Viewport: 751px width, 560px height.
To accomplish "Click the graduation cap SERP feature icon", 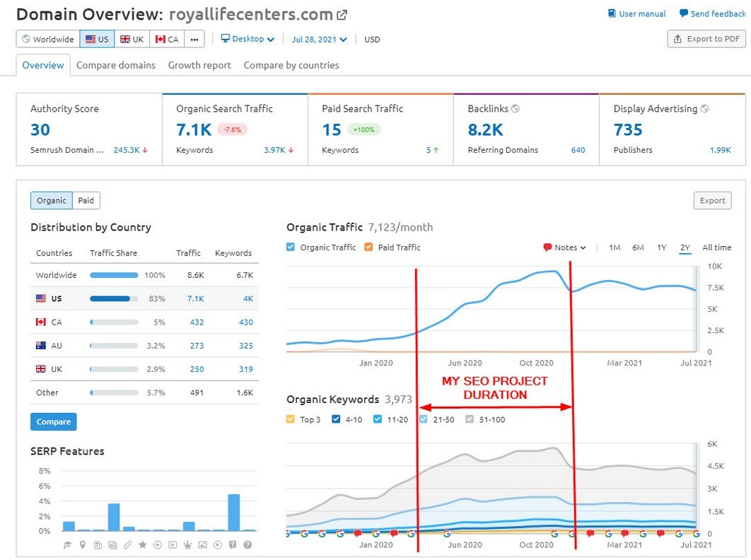I will [x=67, y=544].
